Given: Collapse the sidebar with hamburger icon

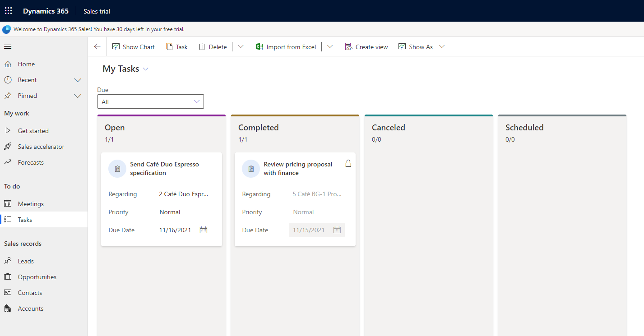Looking at the screenshot, I should (x=8, y=46).
